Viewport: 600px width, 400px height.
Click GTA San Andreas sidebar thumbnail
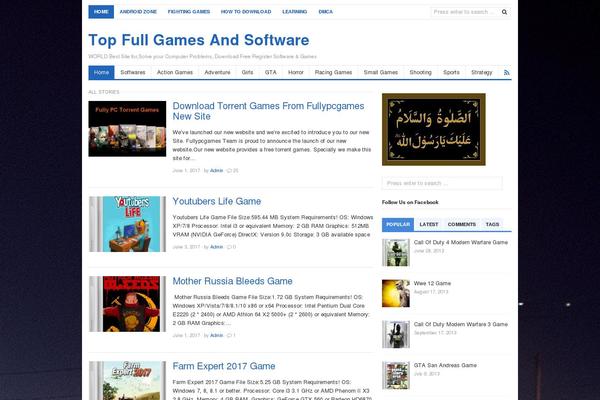click(396, 376)
